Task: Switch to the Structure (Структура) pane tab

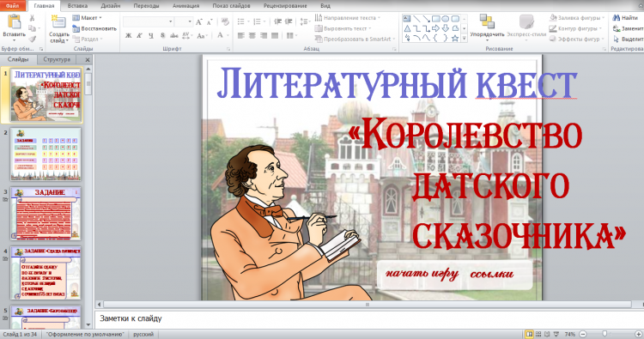Action: coord(57,59)
